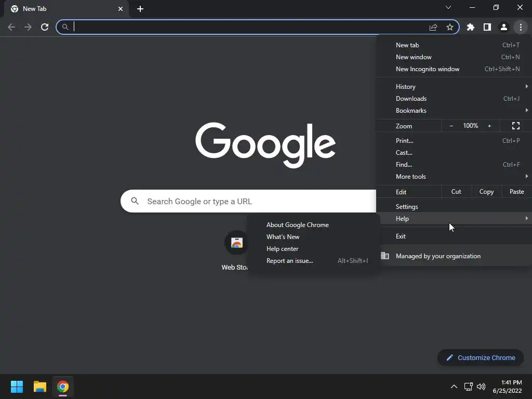Click the pencil icon in Customize Chrome
532x399 pixels.
449,357
